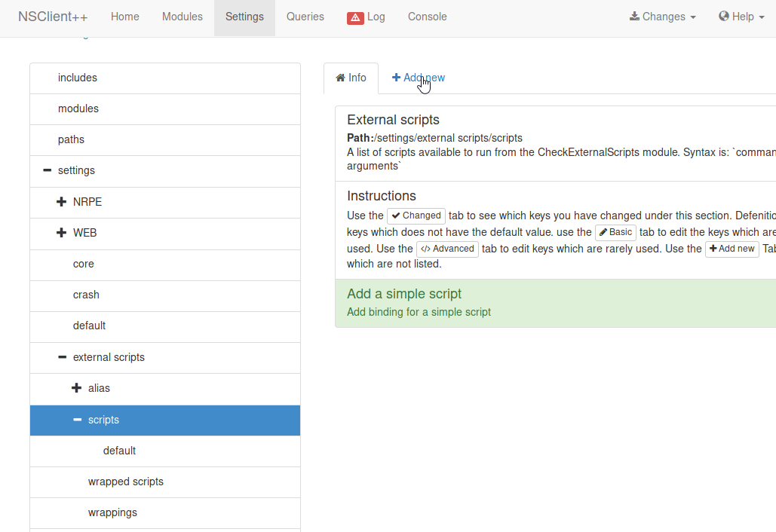Image resolution: width=776 pixels, height=532 pixels.
Task: Click the red warning icon beside Log
Action: point(355,17)
